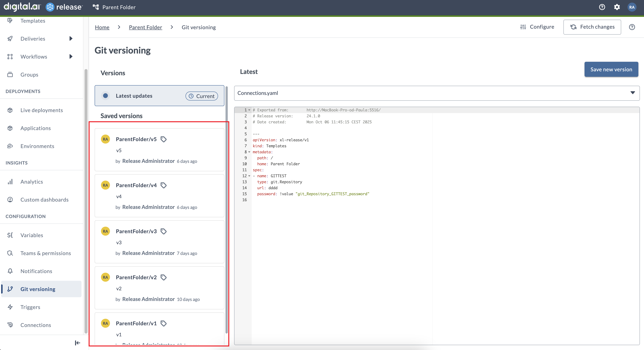Open Teams & permissions in sidebar
644x350 pixels.
[45, 253]
